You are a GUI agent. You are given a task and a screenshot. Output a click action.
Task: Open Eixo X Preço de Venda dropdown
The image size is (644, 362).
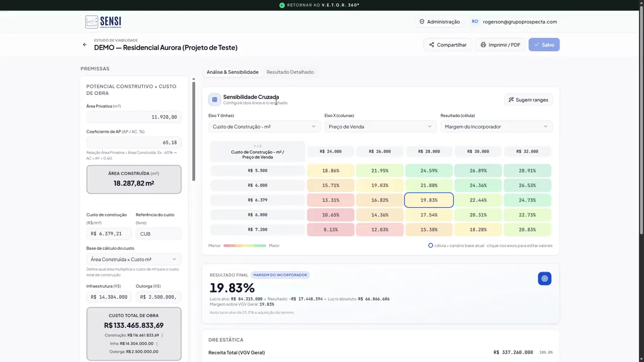coord(380,127)
